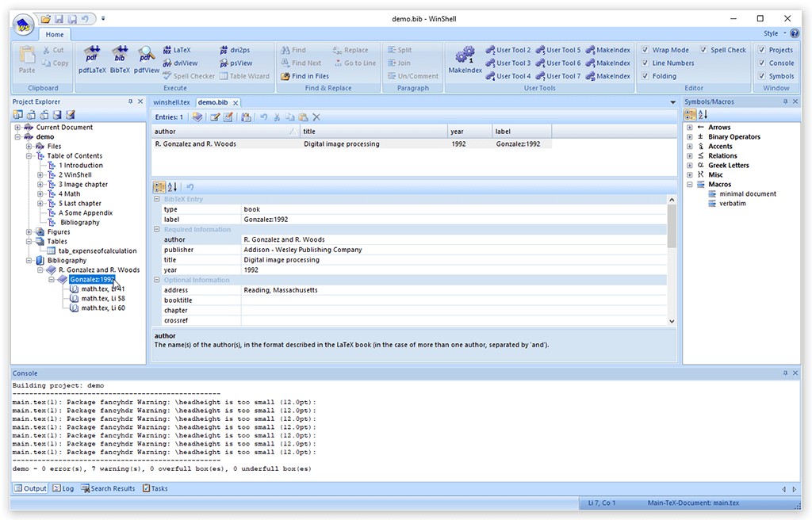The height and width of the screenshot is (520, 812).
Task: Run User Tool 2
Action: point(507,50)
